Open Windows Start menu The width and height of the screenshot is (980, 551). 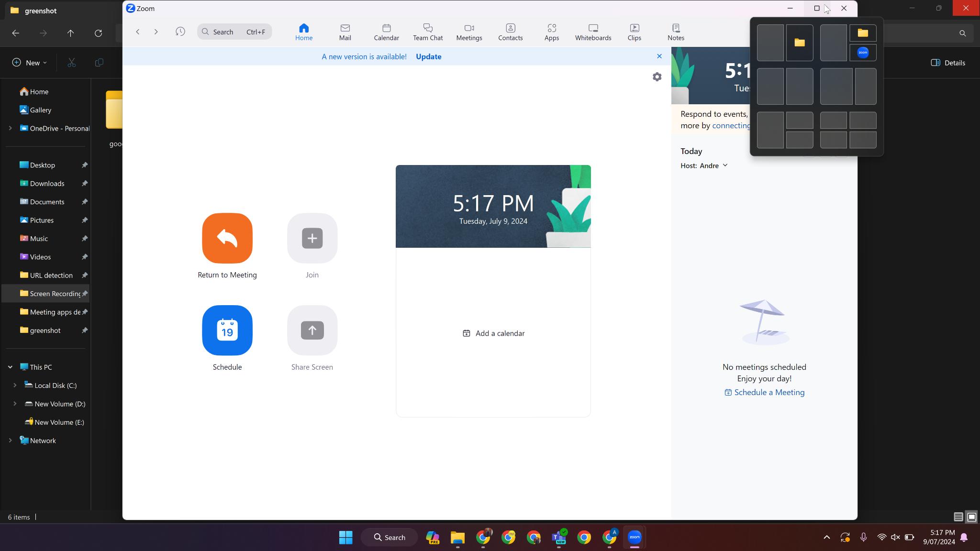346,538
